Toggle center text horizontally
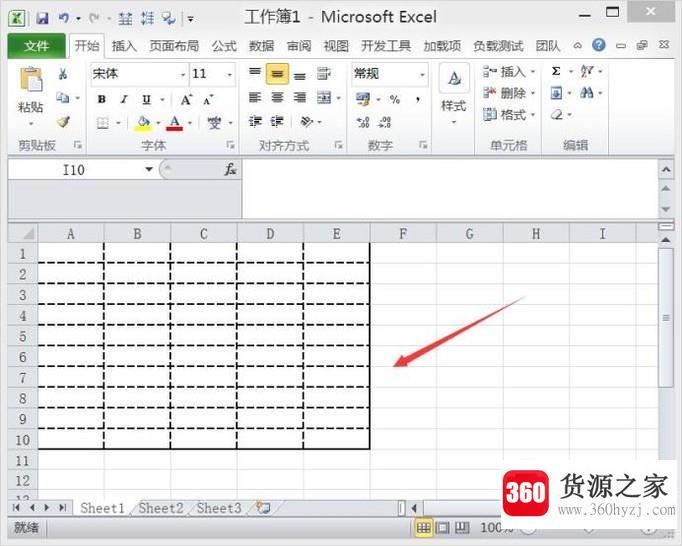This screenshot has height=546, width=682. point(277,97)
